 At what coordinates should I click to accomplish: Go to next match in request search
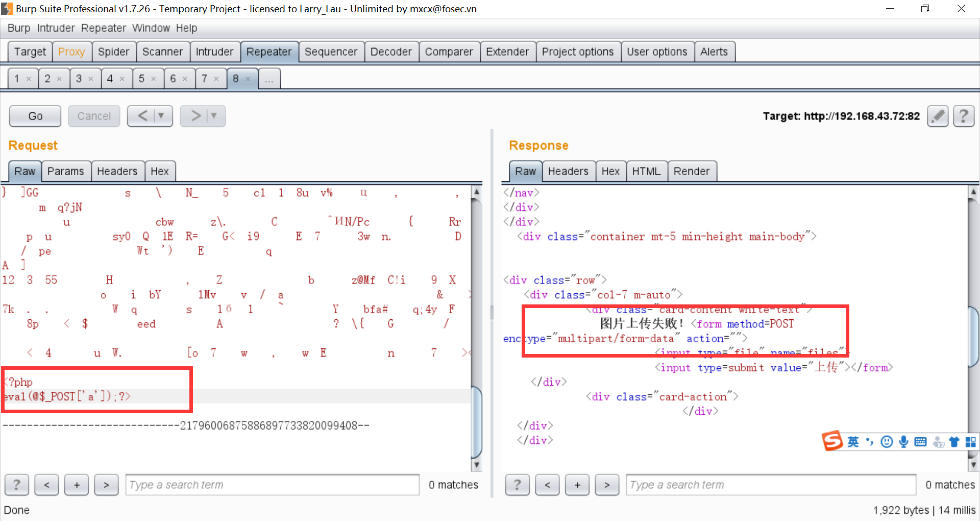[x=106, y=485]
